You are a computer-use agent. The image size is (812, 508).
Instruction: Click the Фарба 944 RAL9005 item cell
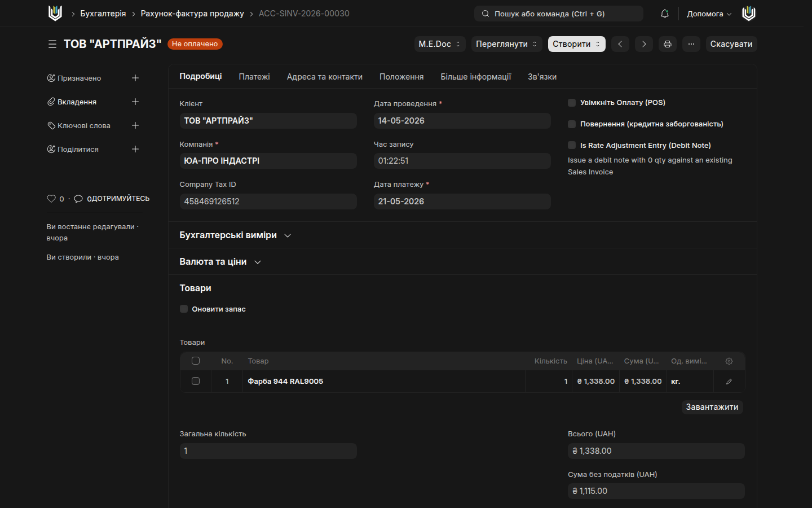click(384, 382)
